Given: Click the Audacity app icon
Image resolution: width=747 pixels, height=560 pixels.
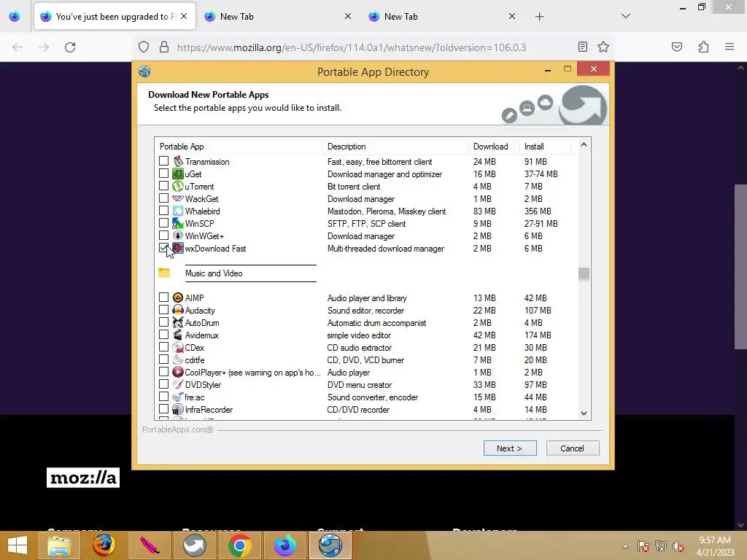Looking at the screenshot, I should pyautogui.click(x=178, y=310).
